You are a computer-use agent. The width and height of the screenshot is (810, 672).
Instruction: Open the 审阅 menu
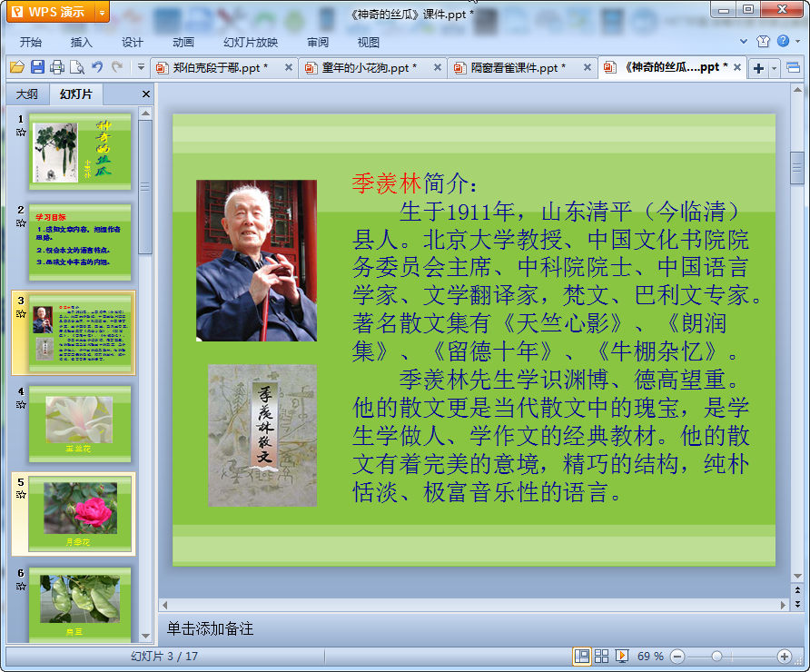click(318, 43)
